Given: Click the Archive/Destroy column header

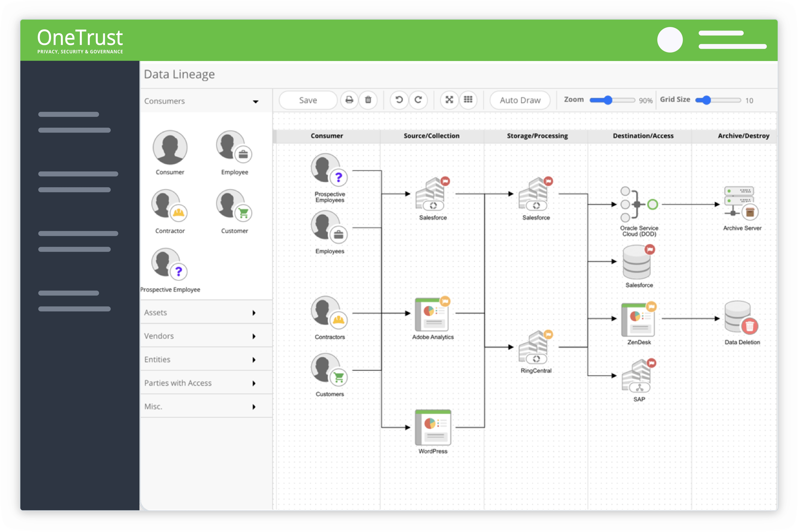Looking at the screenshot, I should [743, 136].
